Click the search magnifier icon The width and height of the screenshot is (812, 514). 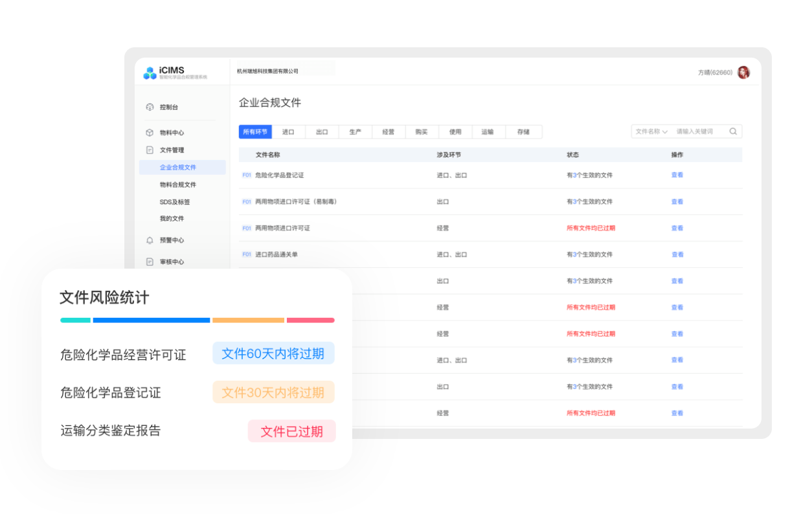click(x=733, y=131)
